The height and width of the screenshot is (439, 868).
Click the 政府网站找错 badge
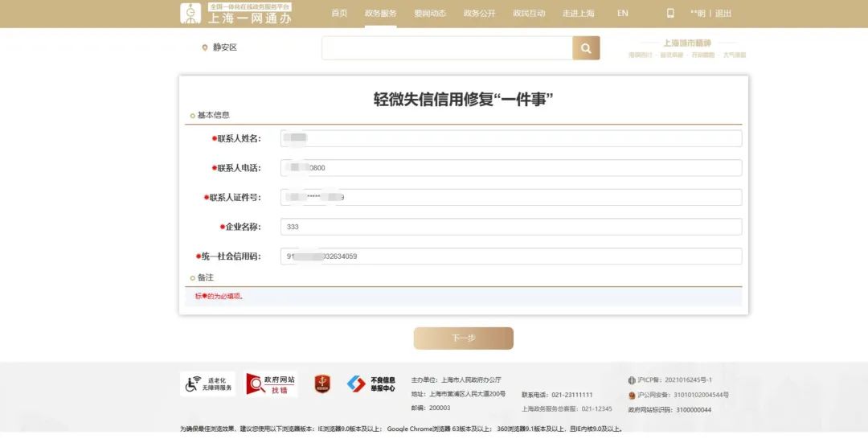[x=271, y=384]
